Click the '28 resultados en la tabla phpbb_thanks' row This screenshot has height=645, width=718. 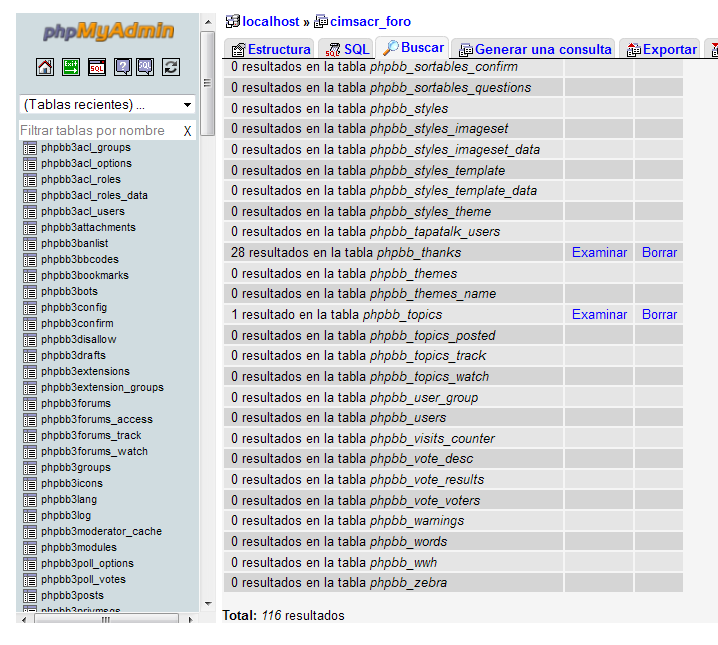[393, 252]
